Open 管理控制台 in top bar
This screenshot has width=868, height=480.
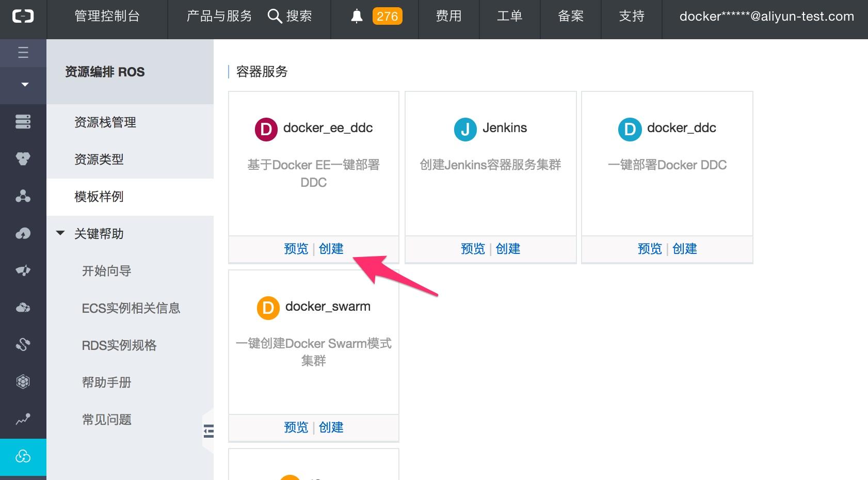[x=107, y=16]
